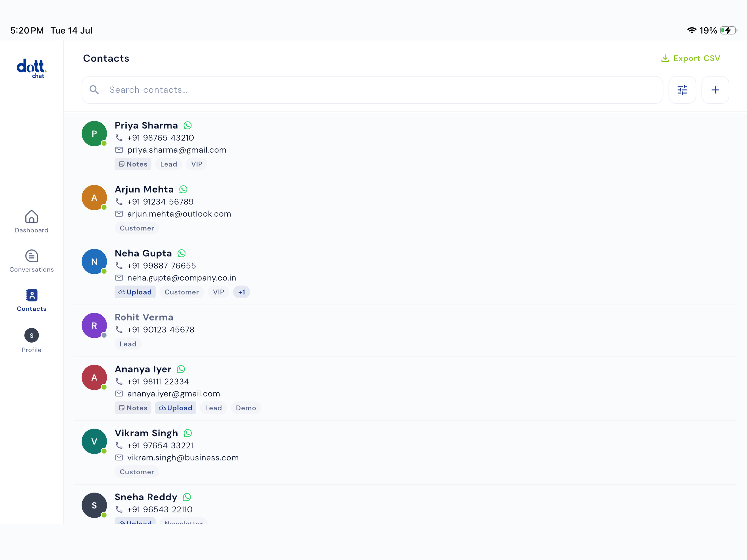The image size is (747, 560).
Task: Open Notes tag on Priya Sharma
Action: click(x=133, y=164)
